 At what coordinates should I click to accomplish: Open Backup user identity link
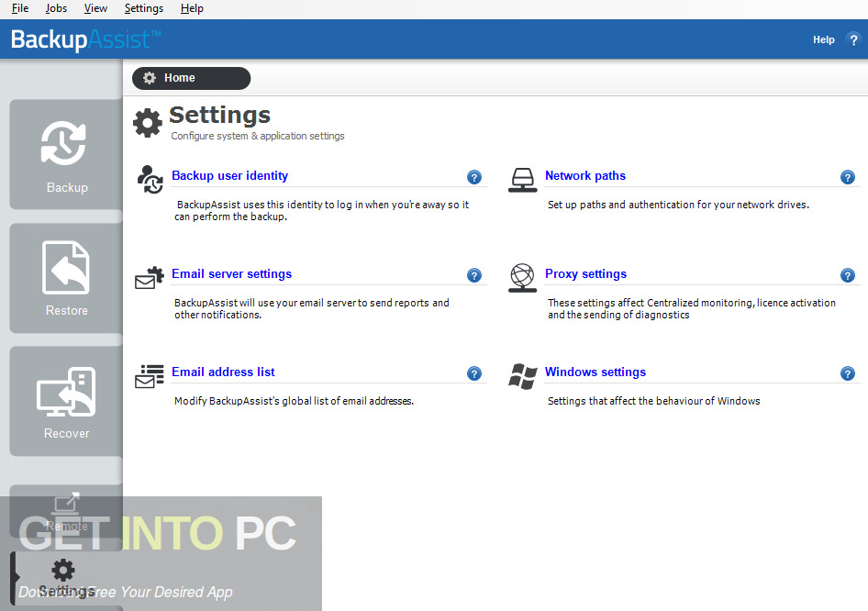click(229, 175)
